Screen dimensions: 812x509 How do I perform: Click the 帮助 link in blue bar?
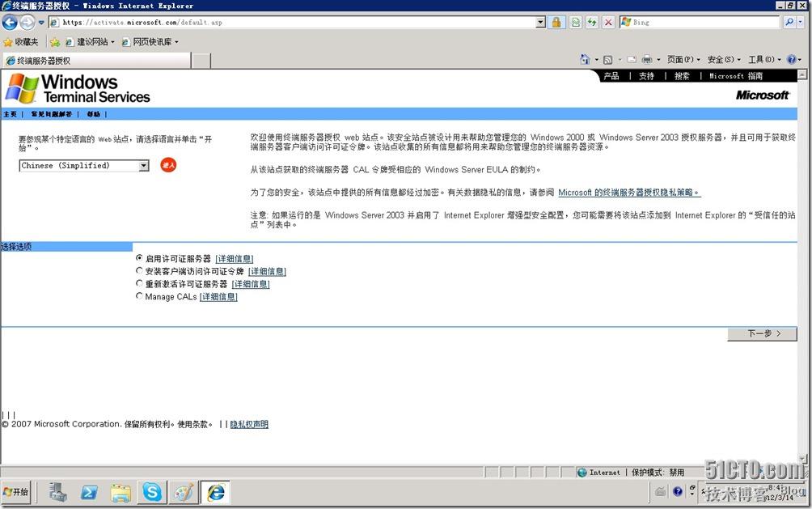tap(94, 114)
